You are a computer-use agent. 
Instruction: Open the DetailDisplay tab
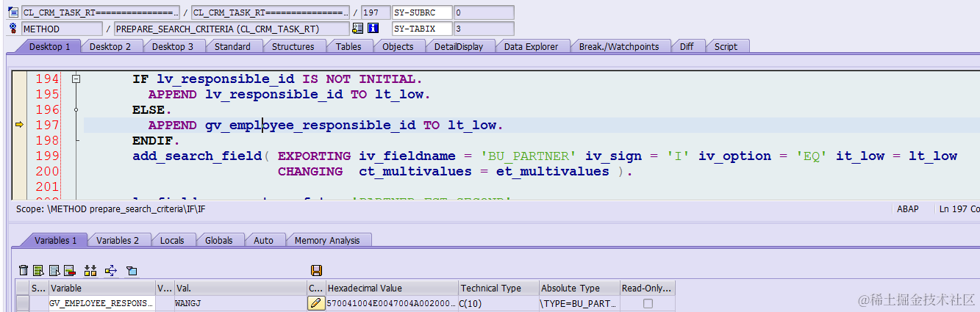pyautogui.click(x=459, y=46)
